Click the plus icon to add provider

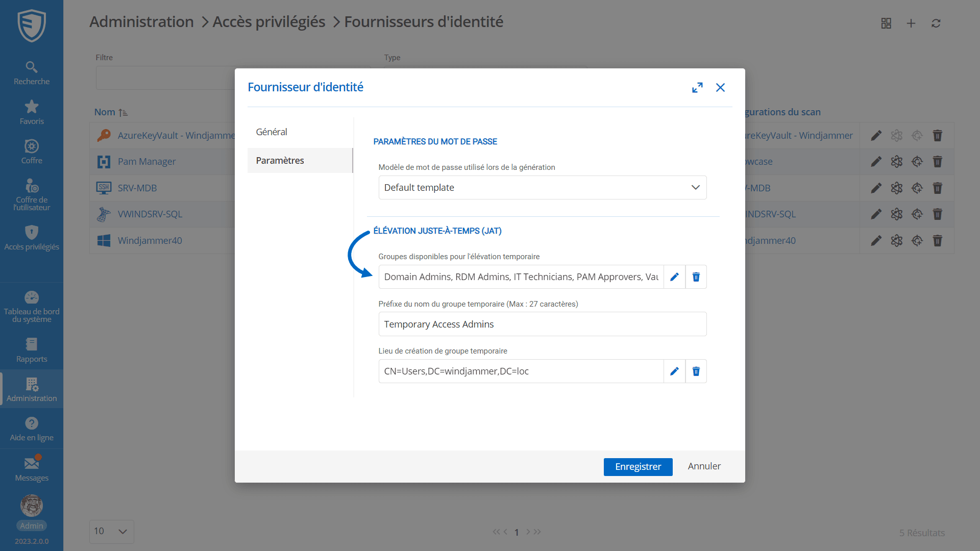tap(911, 23)
